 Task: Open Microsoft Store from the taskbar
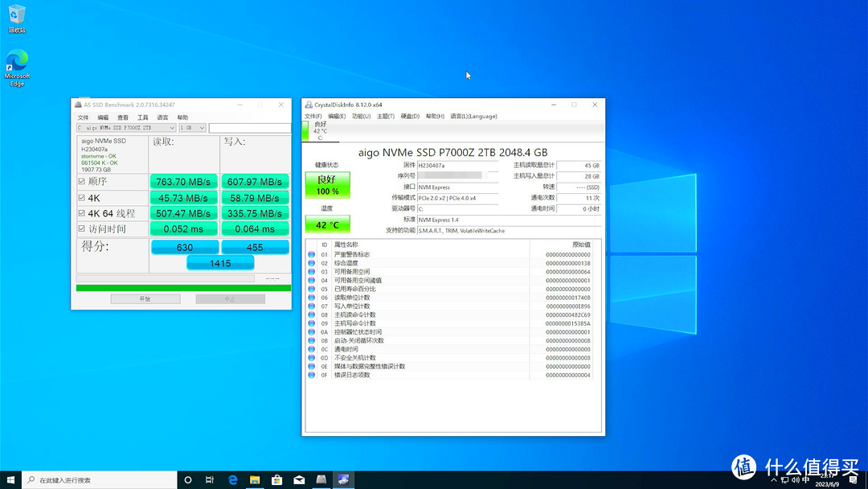[276, 480]
